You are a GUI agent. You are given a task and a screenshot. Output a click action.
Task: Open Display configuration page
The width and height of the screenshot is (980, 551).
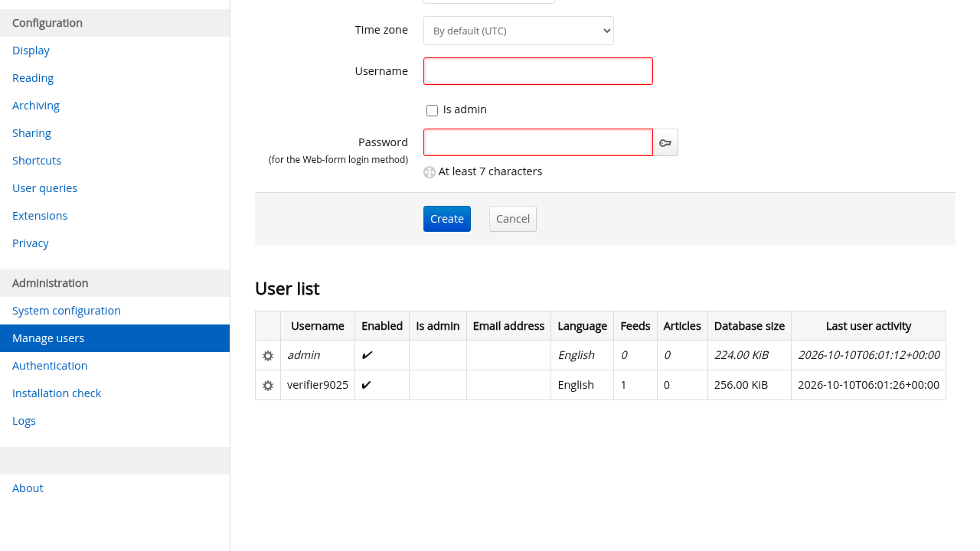pos(31,51)
